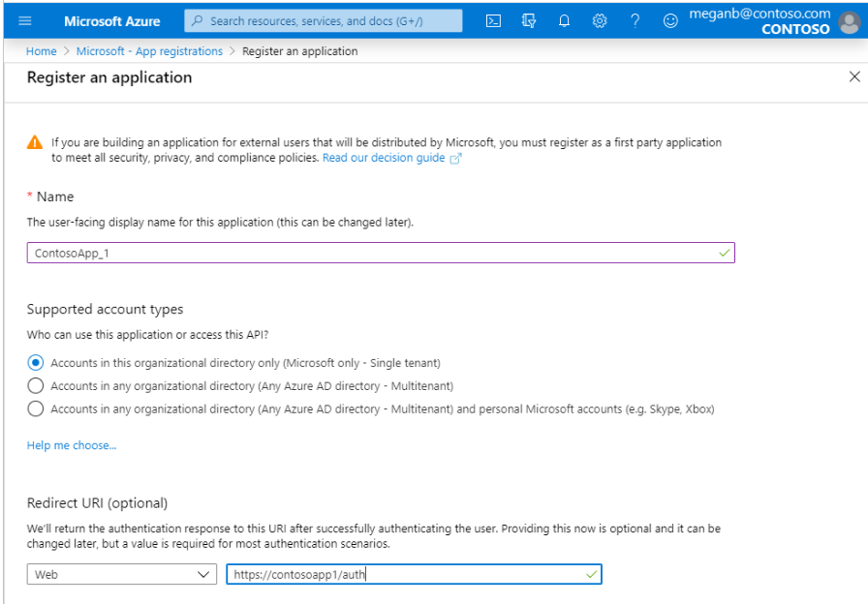The width and height of the screenshot is (868, 604).
Task: Focus the Search resources, services, and docs box
Action: (x=324, y=21)
